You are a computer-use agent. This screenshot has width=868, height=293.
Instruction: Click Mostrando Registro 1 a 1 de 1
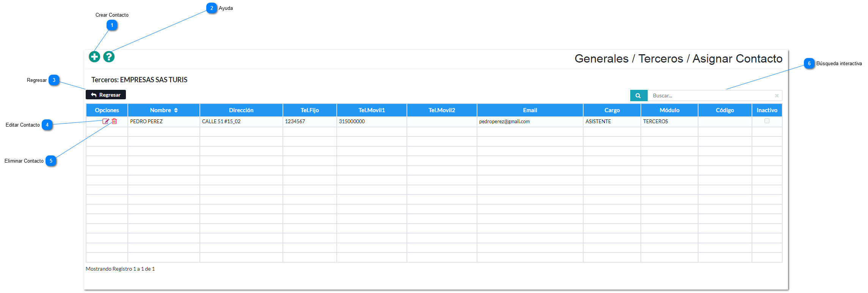tap(120, 269)
